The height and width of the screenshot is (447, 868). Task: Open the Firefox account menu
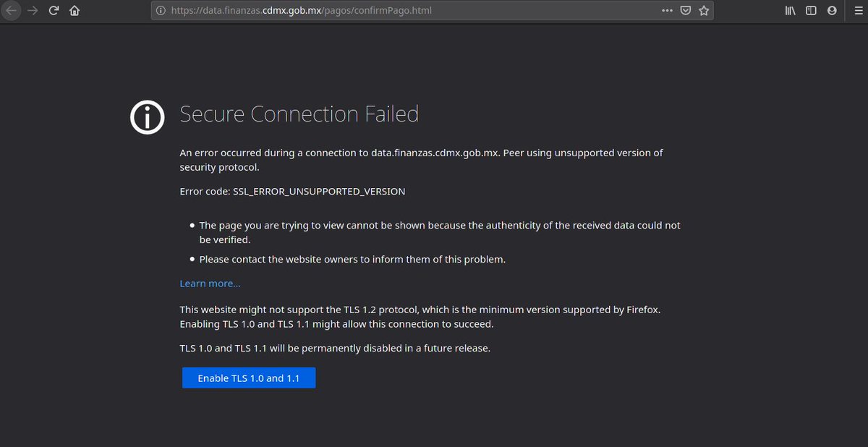click(x=832, y=11)
